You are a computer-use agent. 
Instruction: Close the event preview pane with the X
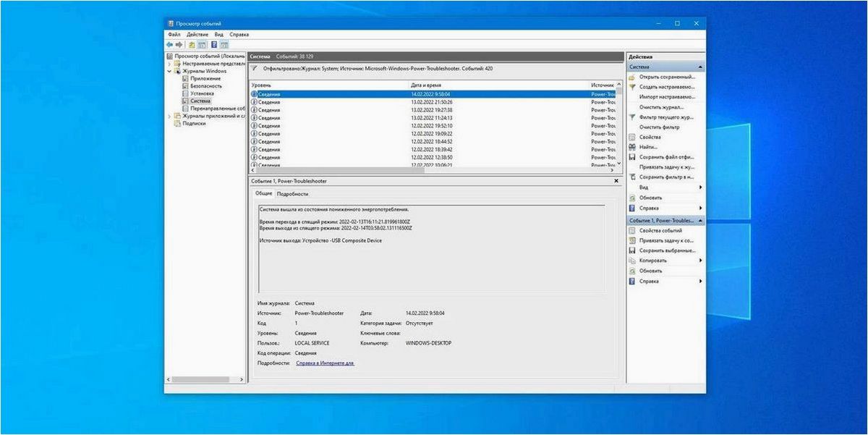click(617, 180)
